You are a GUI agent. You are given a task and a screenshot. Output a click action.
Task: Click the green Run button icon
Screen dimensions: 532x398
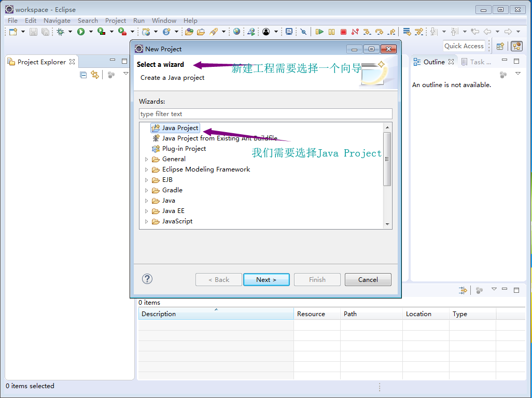coord(81,32)
